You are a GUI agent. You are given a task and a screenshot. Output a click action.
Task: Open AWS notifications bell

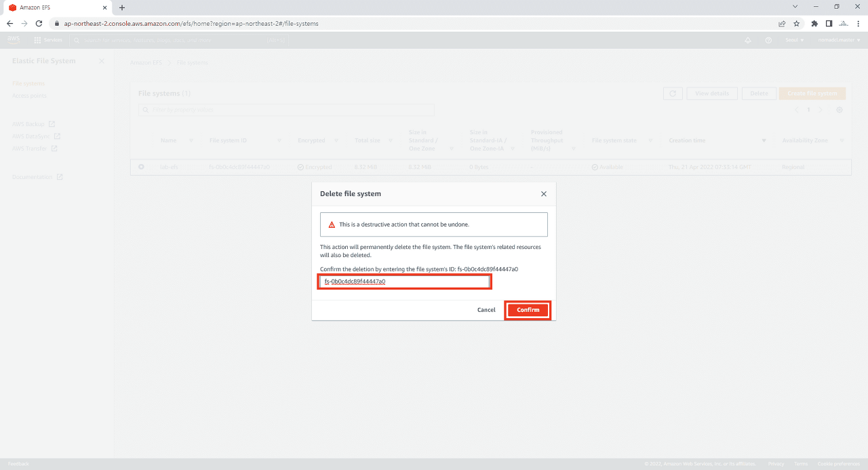[748, 40]
